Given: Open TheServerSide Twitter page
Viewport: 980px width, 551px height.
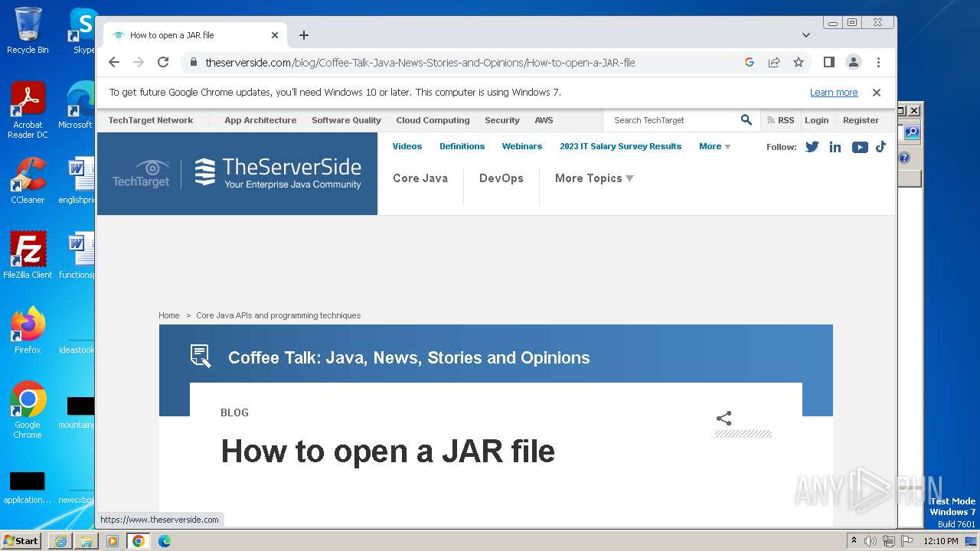Looking at the screenshot, I should pyautogui.click(x=812, y=147).
